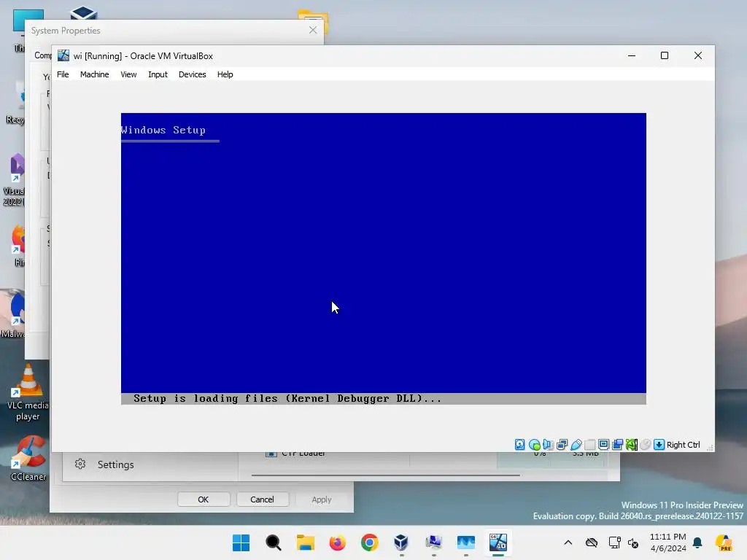Minimize the VirtualBox VM window
This screenshot has height=560, width=747.
[632, 55]
